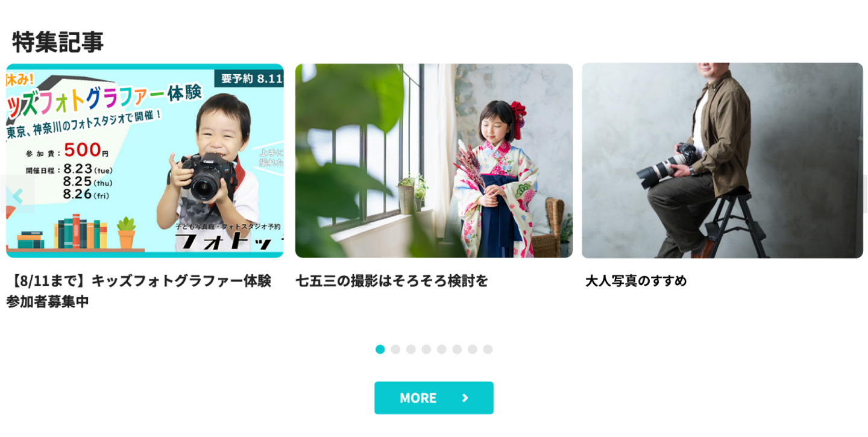Open the man with camera photo
Image resolution: width=868 pixels, height=437 pixels.
click(x=722, y=160)
